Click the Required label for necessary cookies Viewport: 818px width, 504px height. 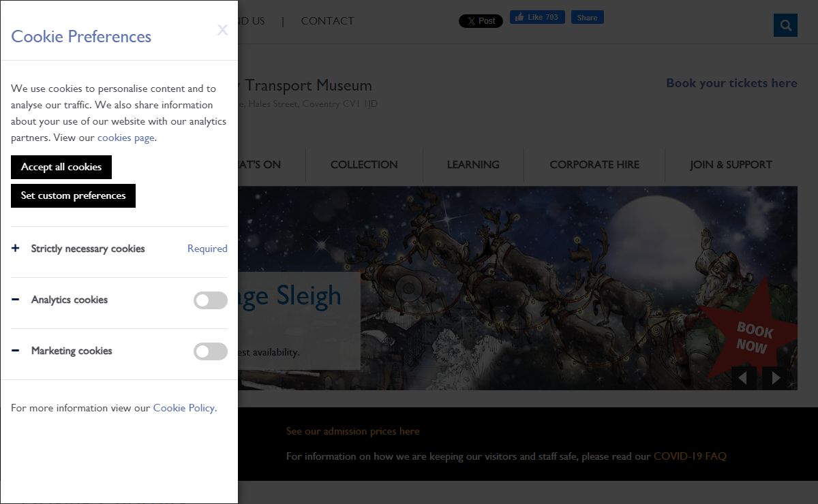pos(207,249)
